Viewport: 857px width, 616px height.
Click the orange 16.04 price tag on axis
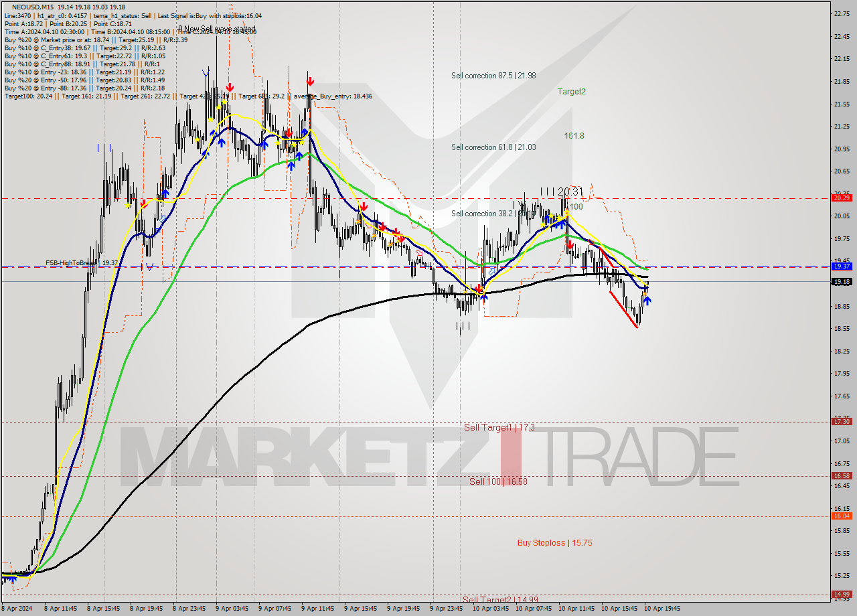coord(842,516)
